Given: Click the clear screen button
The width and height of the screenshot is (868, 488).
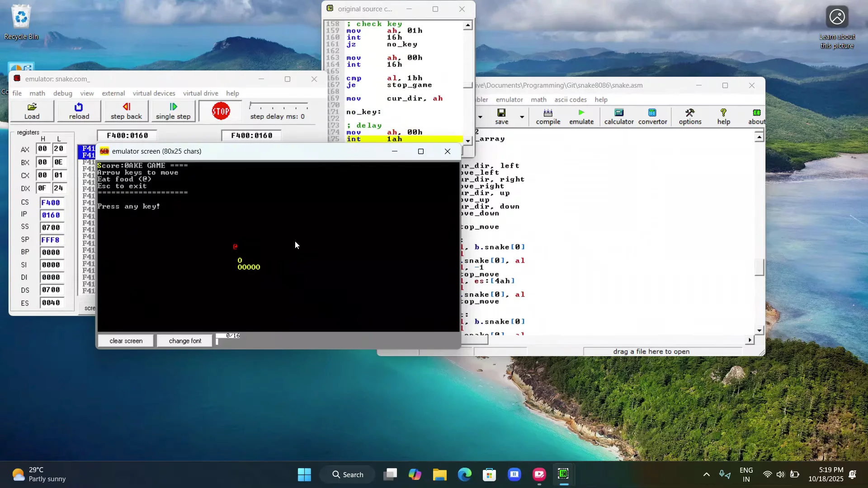Looking at the screenshot, I should 126,341.
